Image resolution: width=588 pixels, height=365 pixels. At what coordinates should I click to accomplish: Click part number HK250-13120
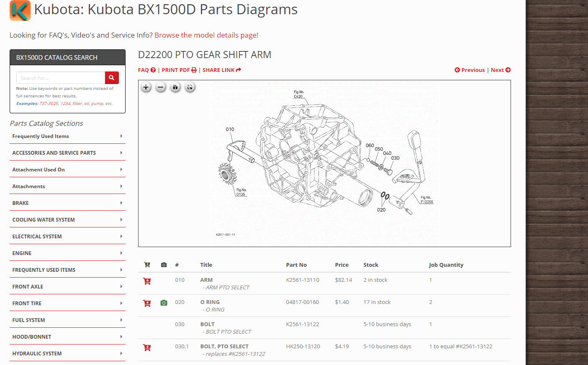click(x=303, y=346)
